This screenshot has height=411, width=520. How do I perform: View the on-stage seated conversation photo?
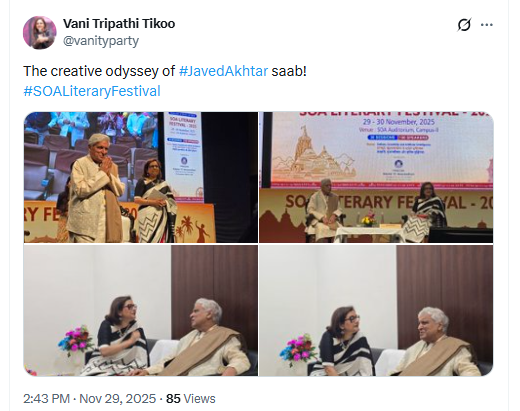pos(376,177)
